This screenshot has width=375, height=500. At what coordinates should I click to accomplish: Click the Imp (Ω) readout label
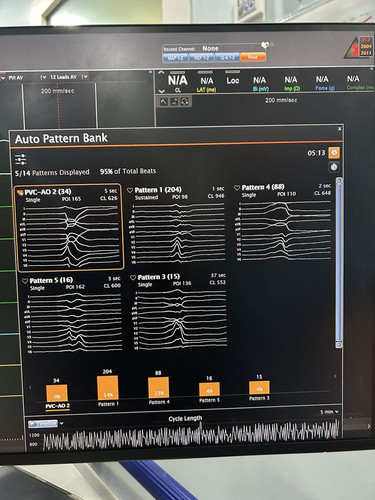click(x=292, y=88)
